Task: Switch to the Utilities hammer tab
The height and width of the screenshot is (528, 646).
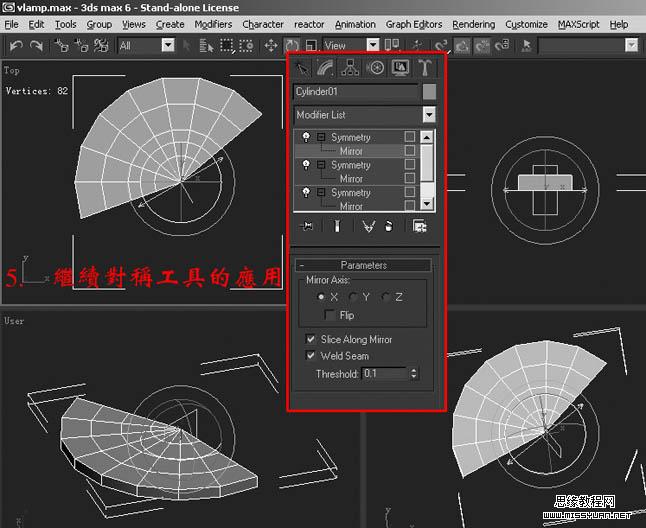Action: click(425, 68)
